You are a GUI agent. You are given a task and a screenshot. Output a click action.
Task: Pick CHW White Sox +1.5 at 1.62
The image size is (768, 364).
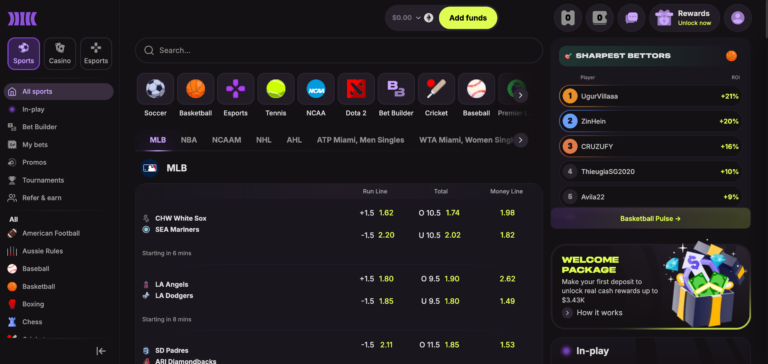click(376, 213)
